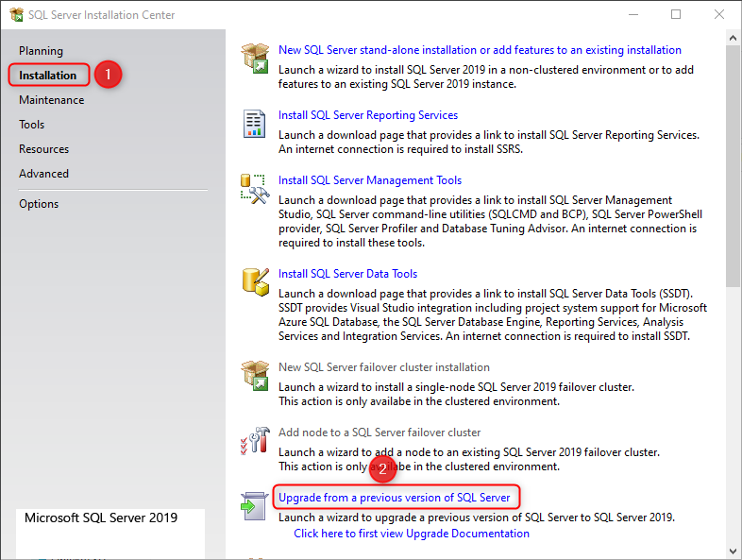Go to the Advanced section

[44, 174]
